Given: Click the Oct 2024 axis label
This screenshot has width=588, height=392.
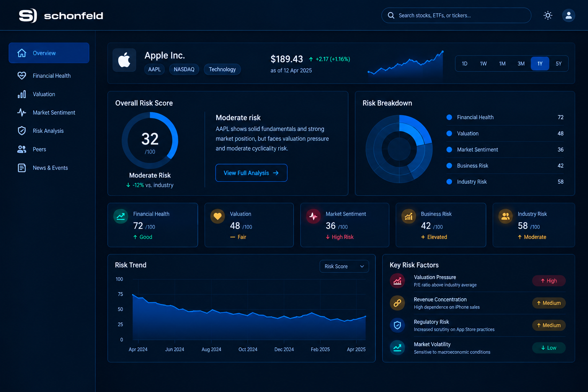Looking at the screenshot, I should [x=248, y=350].
